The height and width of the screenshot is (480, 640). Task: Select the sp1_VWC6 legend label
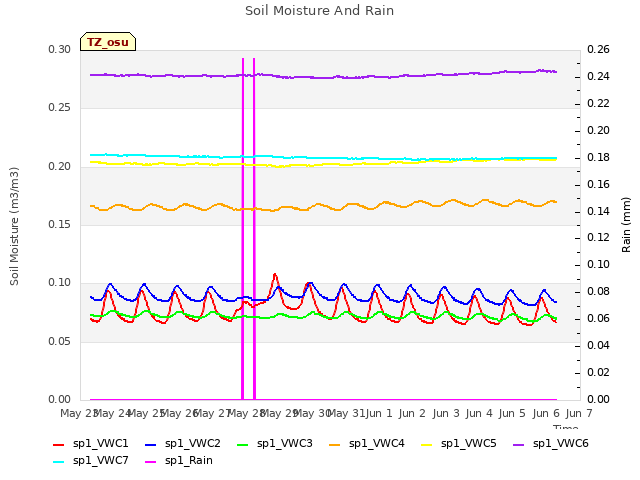[x=560, y=444]
